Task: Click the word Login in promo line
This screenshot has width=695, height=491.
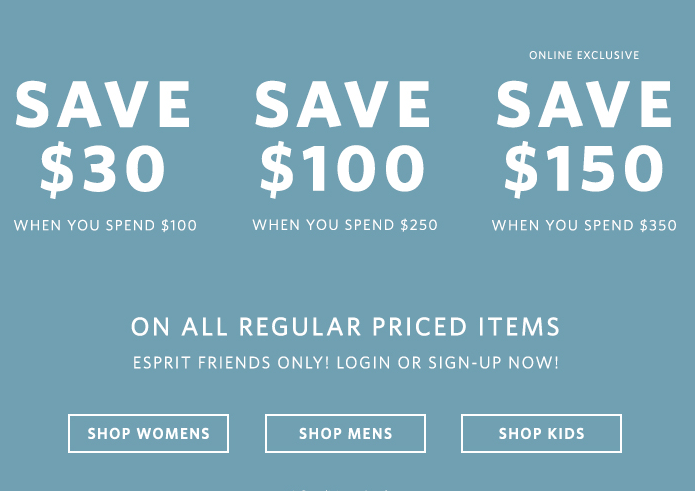Action: pos(363,363)
